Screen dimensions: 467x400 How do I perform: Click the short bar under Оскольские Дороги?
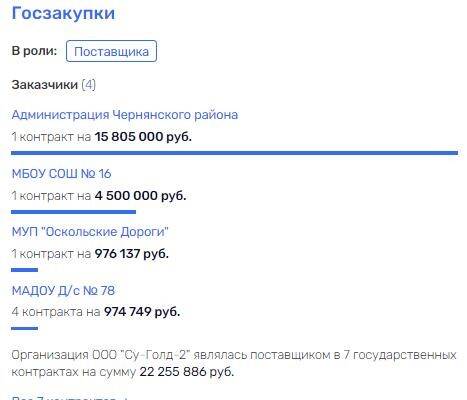click(24, 270)
